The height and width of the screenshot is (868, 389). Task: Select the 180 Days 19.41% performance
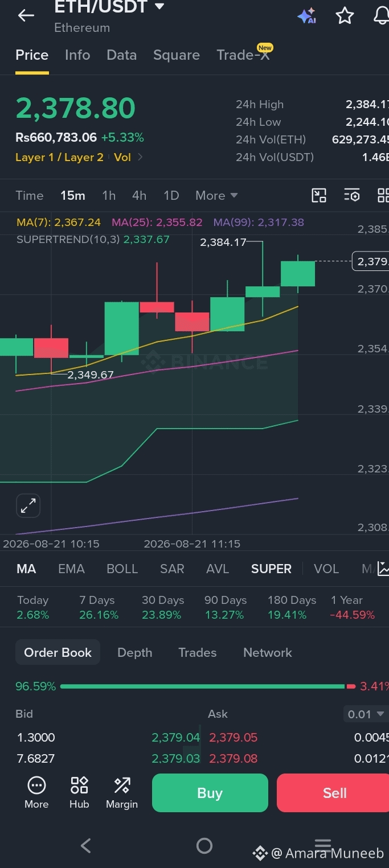(292, 607)
